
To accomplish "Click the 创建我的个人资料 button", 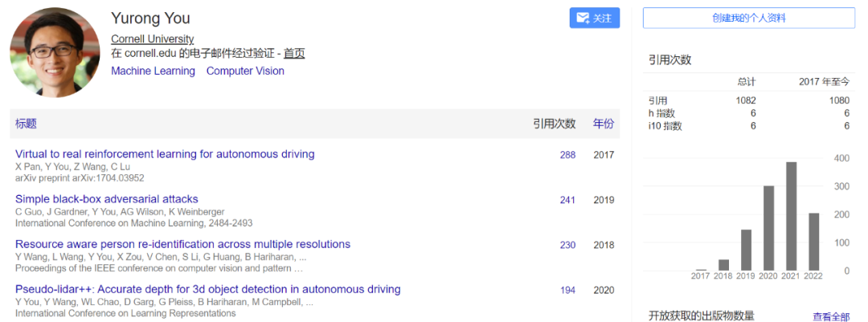I will [x=748, y=18].
